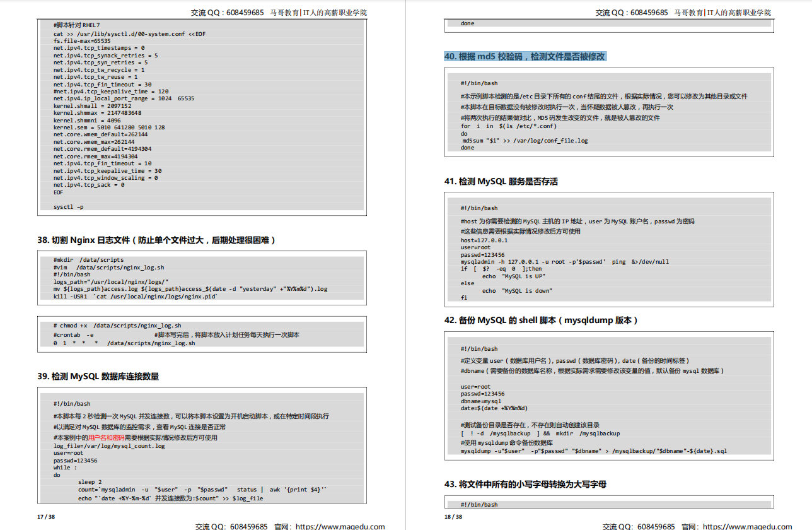812x530 pixels.
Task: Click the command 'sysctl -p'
Action: (x=69, y=207)
